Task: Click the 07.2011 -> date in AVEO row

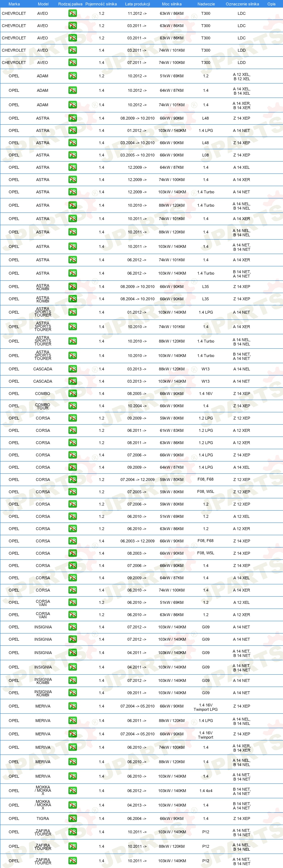Action: (137, 63)
